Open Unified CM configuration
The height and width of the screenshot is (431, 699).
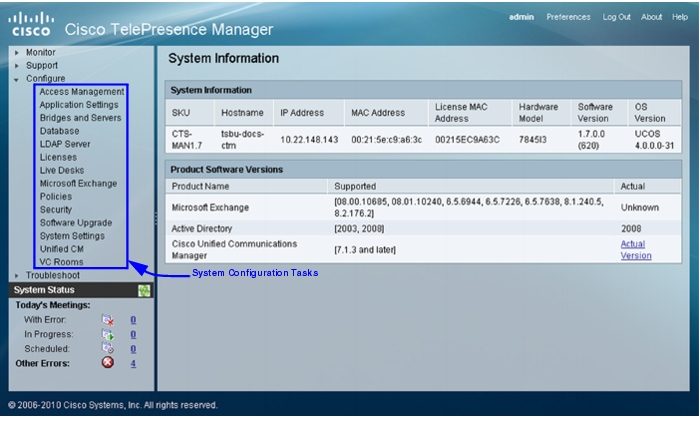click(62, 249)
